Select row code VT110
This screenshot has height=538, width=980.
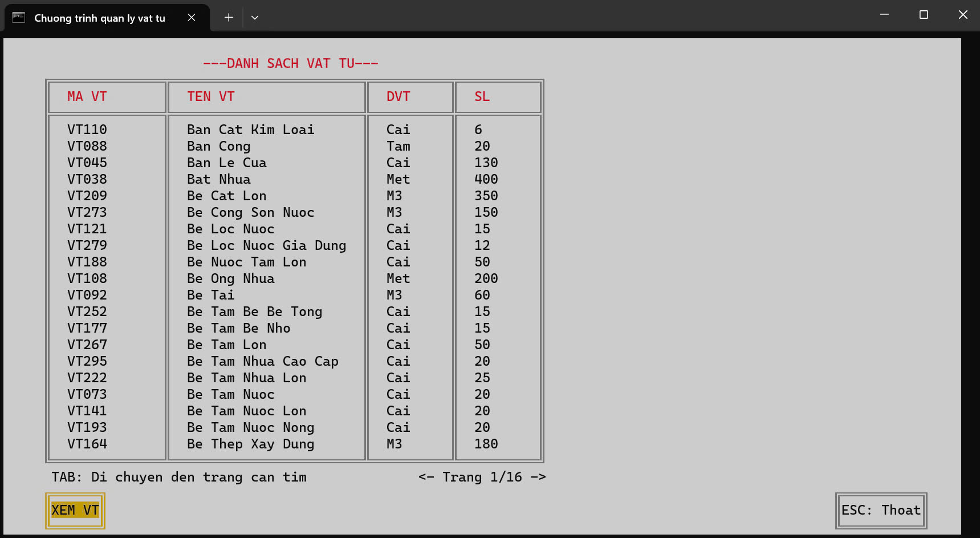(87, 130)
